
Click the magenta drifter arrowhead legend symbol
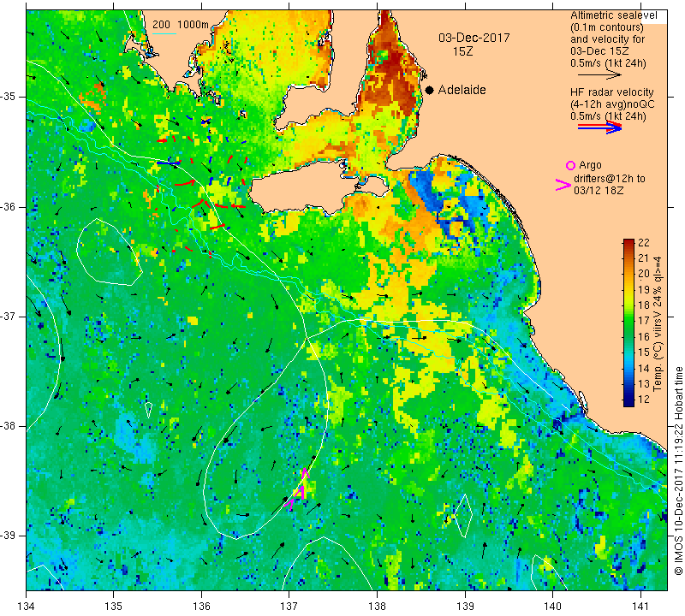tap(563, 185)
